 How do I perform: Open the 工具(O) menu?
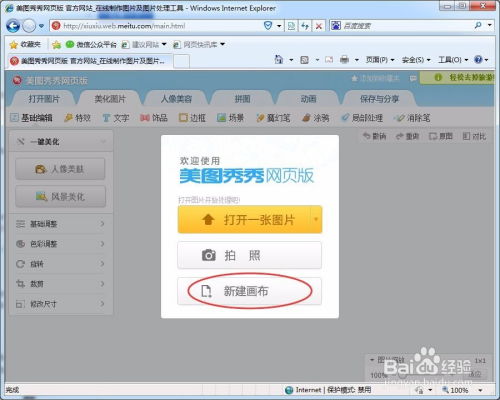coord(453,60)
